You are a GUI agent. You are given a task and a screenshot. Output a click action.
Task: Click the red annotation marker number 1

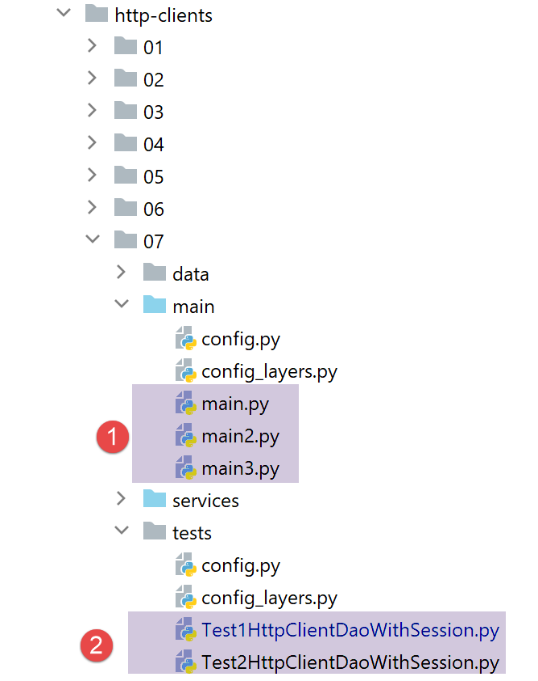(x=112, y=436)
